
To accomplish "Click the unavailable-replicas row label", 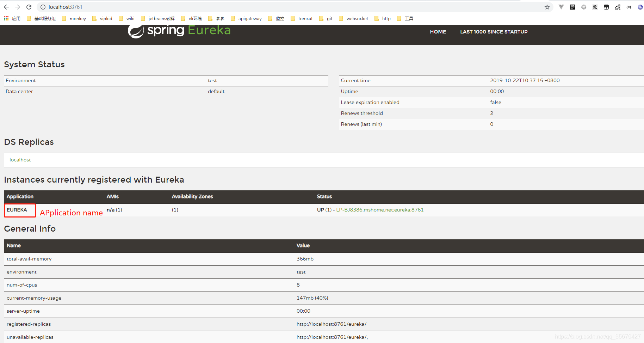I will [x=30, y=337].
